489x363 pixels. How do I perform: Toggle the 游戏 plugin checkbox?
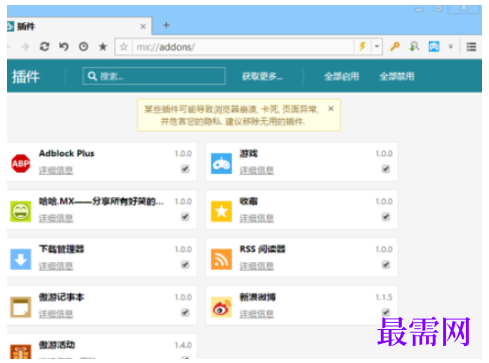(386, 169)
